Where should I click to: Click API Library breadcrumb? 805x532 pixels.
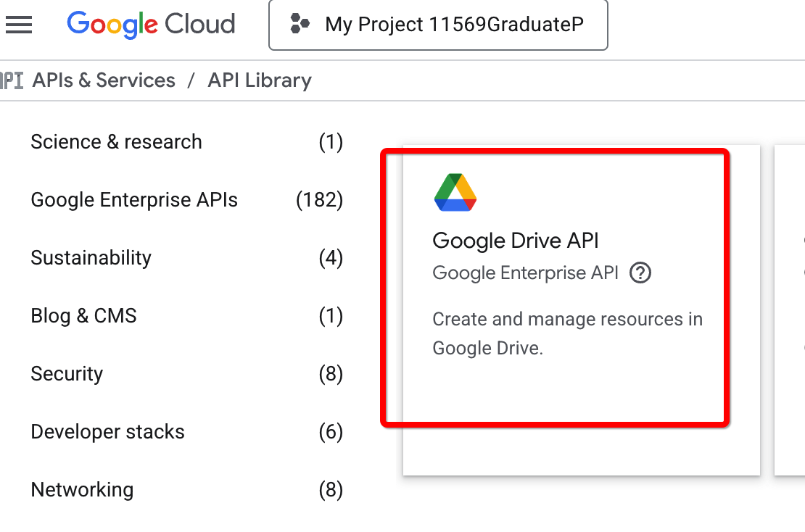tap(259, 80)
